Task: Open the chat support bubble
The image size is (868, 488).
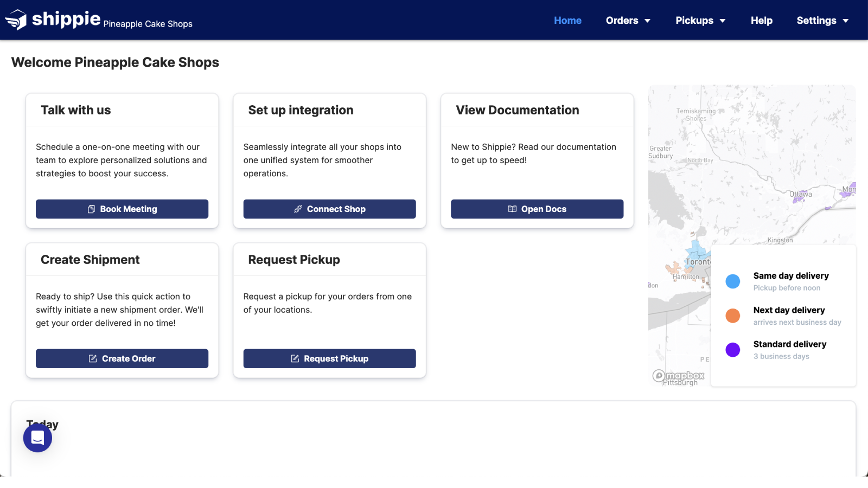Action: [x=37, y=438]
